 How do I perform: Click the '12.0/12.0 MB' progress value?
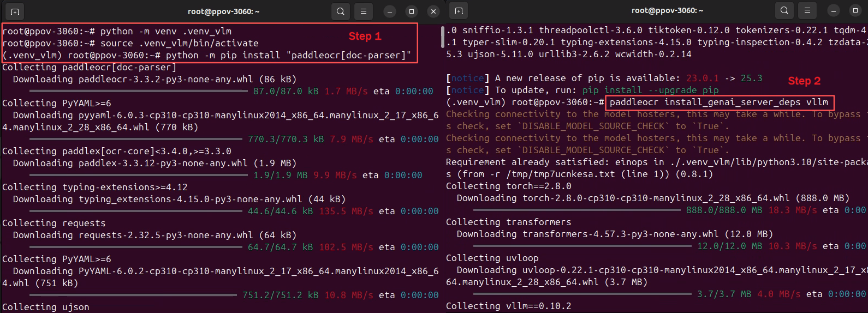click(x=730, y=246)
